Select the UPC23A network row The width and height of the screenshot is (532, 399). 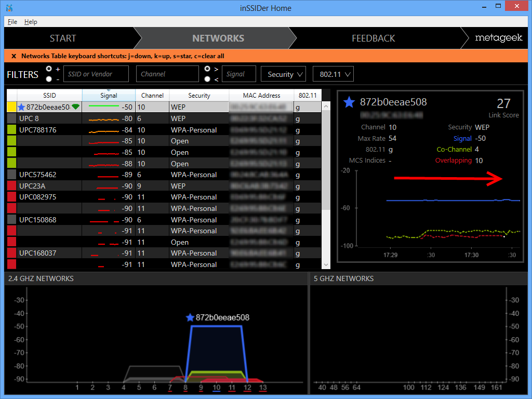click(x=164, y=186)
